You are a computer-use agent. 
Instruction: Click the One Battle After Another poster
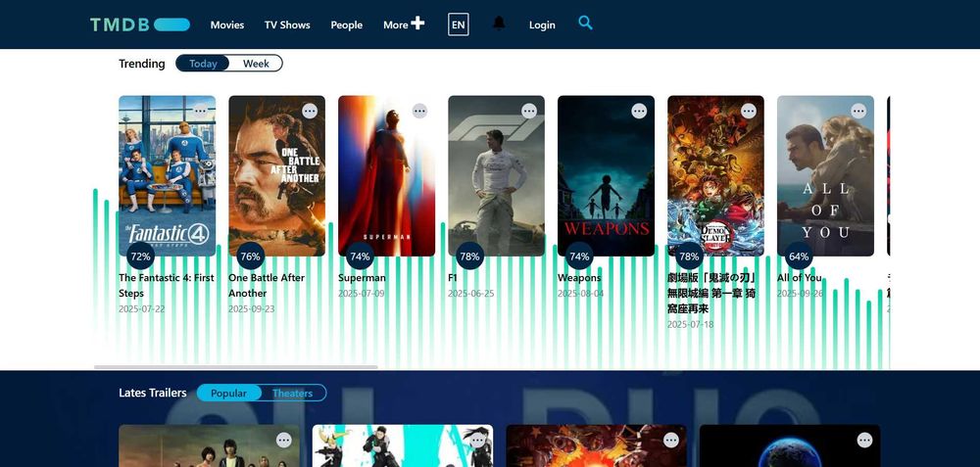coord(277,175)
